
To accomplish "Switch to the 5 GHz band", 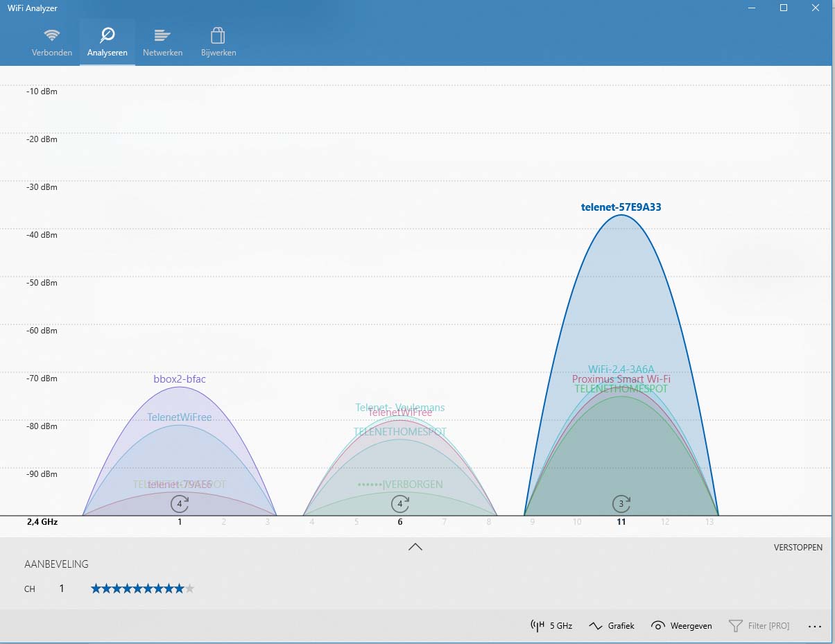I will [551, 625].
